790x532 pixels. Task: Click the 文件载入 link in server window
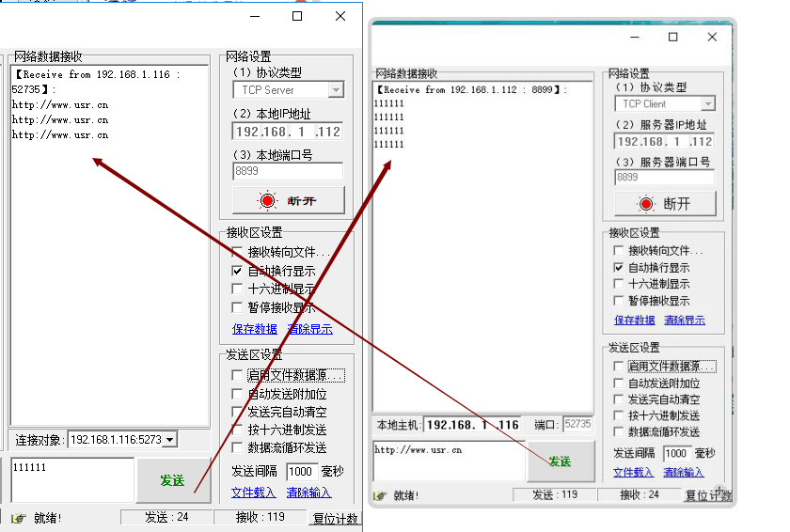click(x=253, y=493)
